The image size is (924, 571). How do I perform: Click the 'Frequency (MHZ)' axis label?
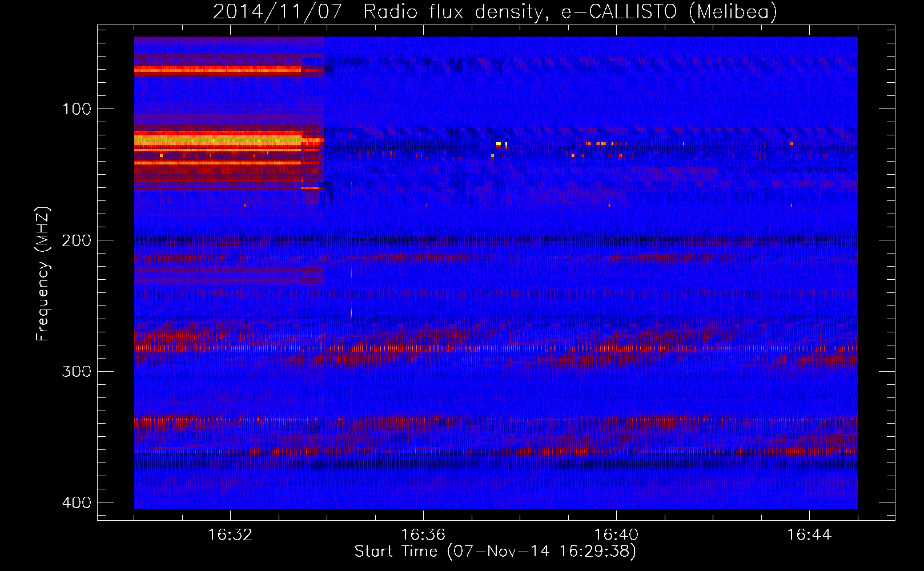[43, 274]
